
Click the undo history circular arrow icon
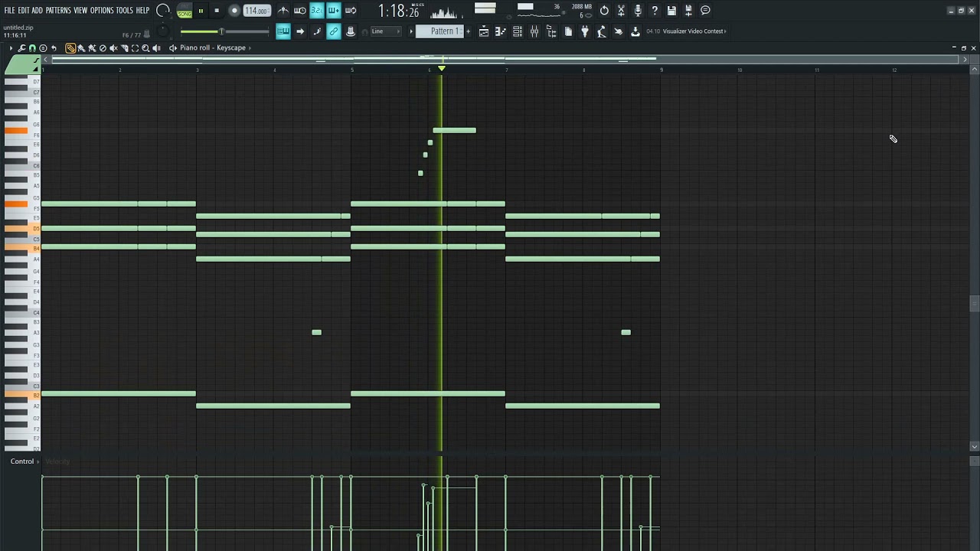click(x=604, y=11)
